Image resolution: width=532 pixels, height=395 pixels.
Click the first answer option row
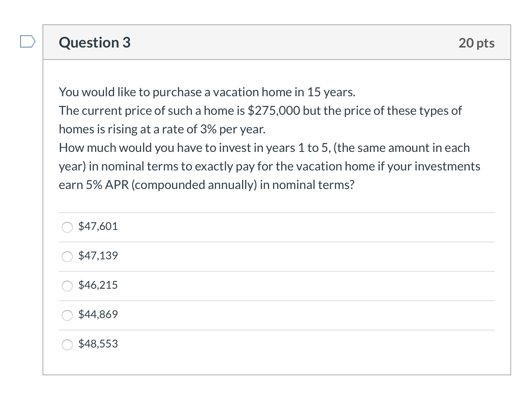276,227
